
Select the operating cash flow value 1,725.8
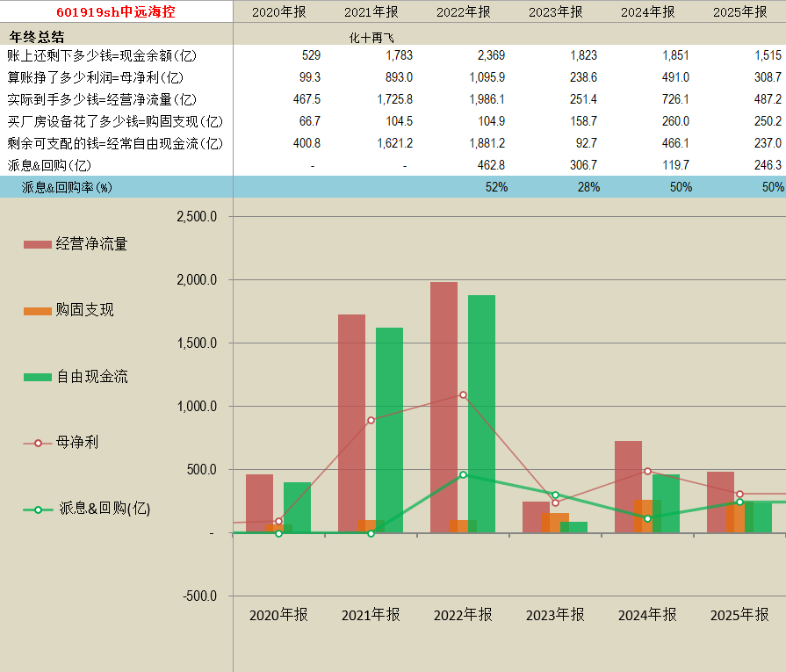(x=395, y=99)
